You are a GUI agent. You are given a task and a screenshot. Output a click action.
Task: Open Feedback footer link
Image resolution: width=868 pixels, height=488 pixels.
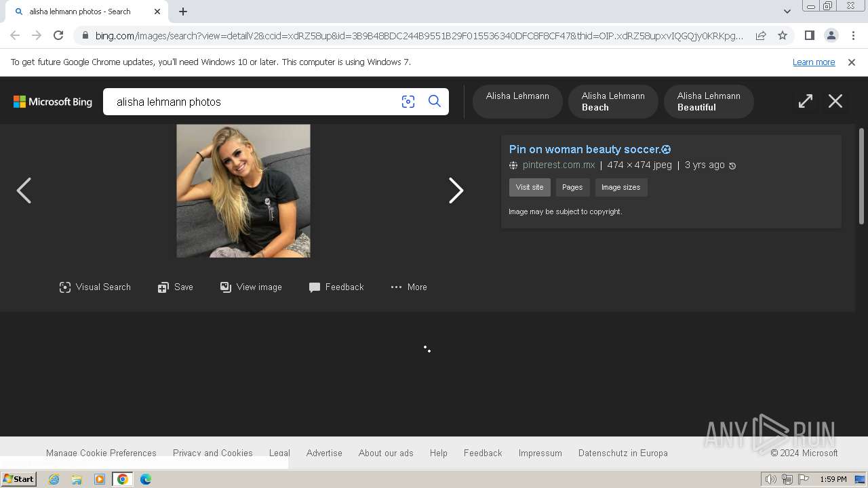click(483, 453)
